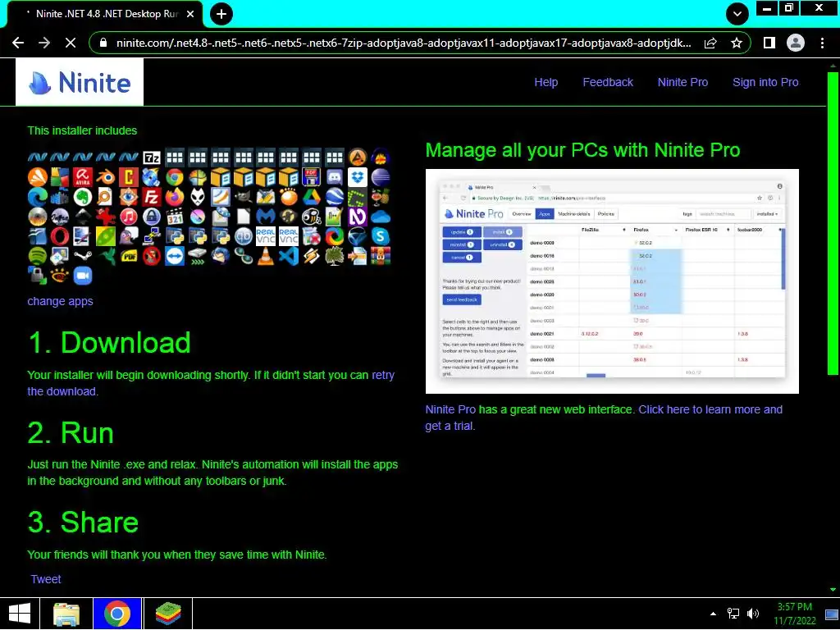Click the Thunderbird icon
The height and width of the screenshot is (630, 840).
pyautogui.click(x=220, y=256)
